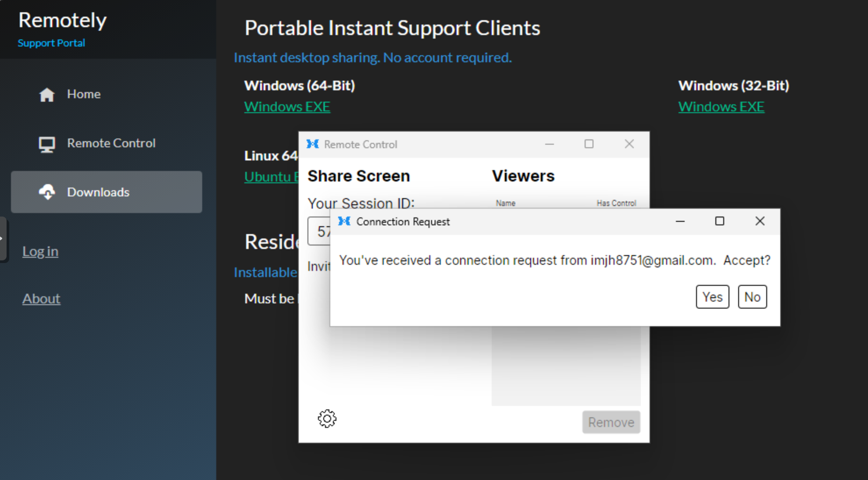Select the Downloads sidebar item

pos(107,192)
